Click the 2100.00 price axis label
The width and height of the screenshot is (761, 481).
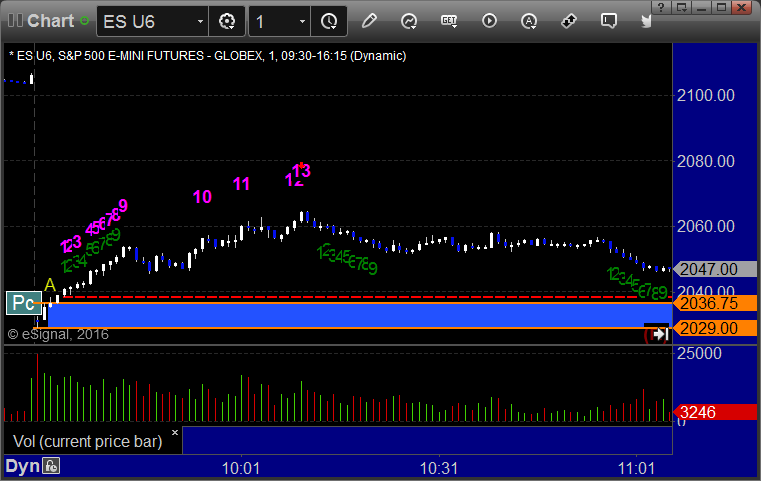tap(706, 95)
